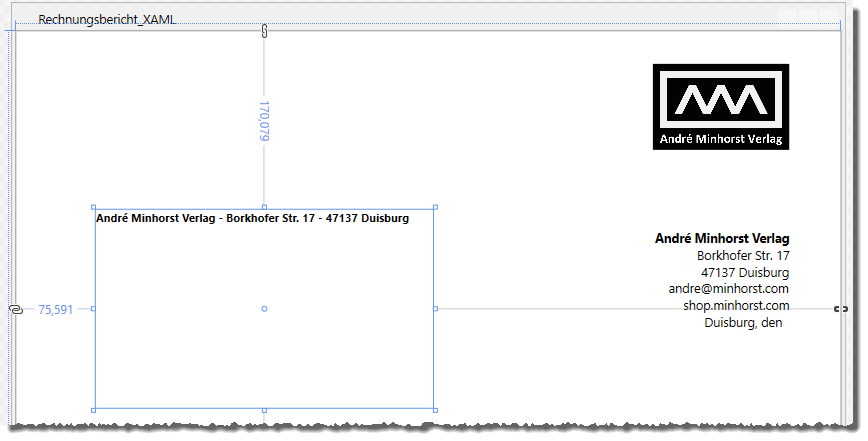Click the broken-link anchor on the right edge

[x=841, y=309]
